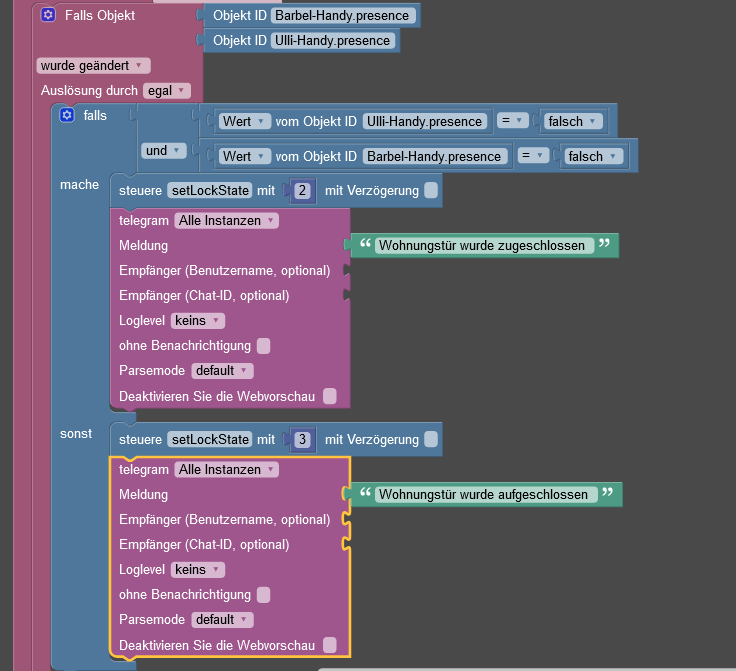Open Loglevel keins dropdown in second telegram
Viewport: 736px width, 671px height.
tap(198, 570)
